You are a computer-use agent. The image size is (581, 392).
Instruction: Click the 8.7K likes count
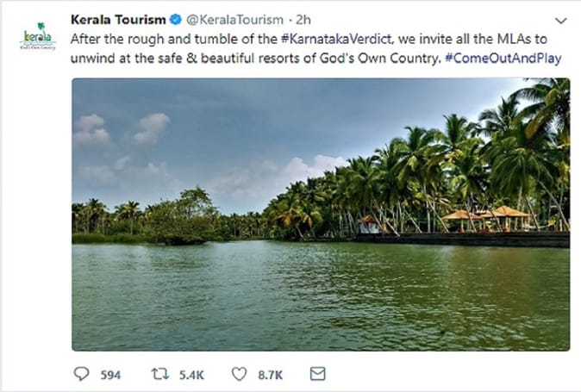[x=271, y=375]
